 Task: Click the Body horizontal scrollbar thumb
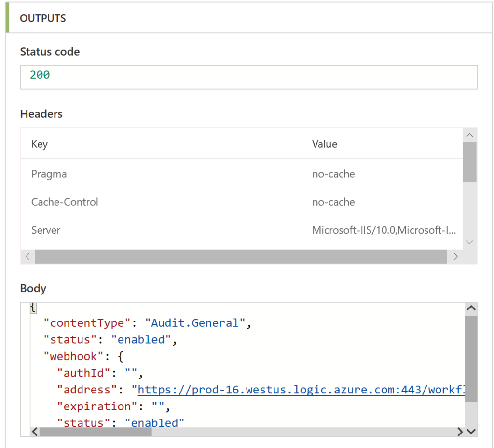pyautogui.click(x=96, y=431)
